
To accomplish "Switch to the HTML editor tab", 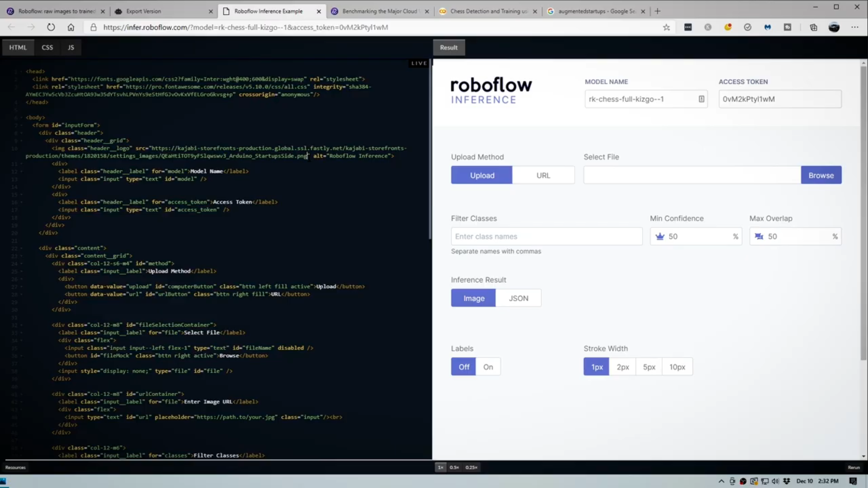I will click(18, 47).
